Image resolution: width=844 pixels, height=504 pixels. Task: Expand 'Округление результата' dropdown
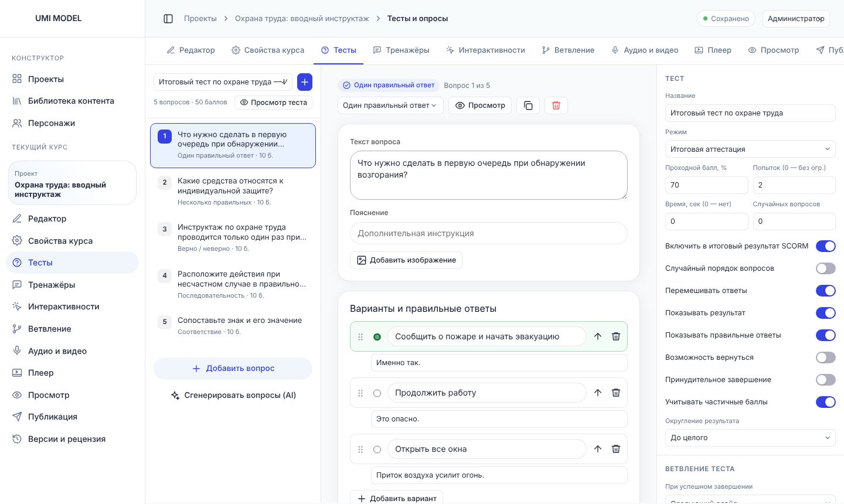point(750,438)
